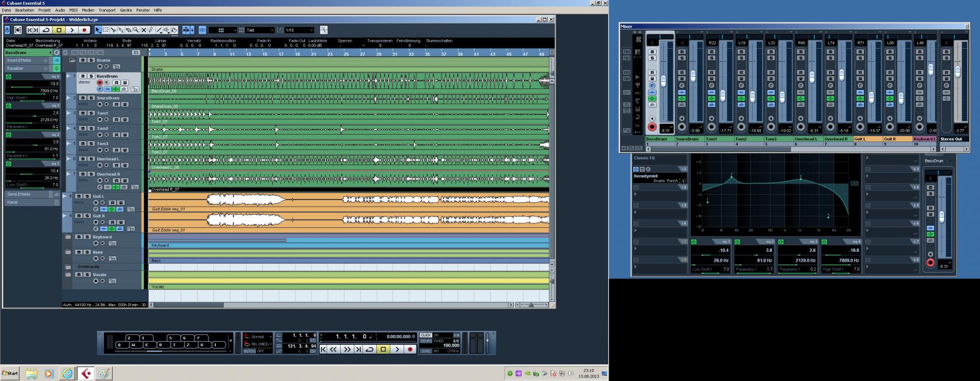Adjust the horizontal zoom slider of project
This screenshot has width=980, height=381.
(x=531, y=305)
